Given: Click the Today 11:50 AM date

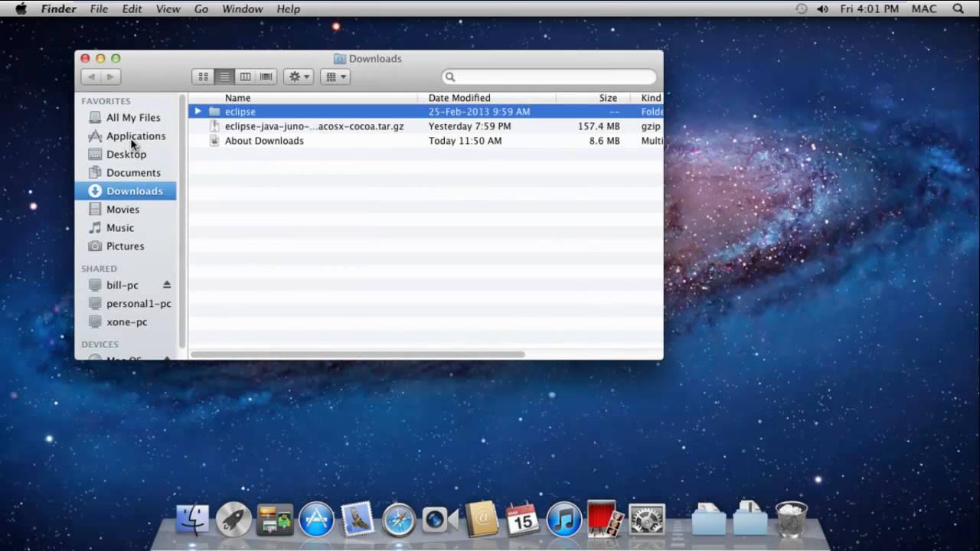Looking at the screenshot, I should point(465,141).
